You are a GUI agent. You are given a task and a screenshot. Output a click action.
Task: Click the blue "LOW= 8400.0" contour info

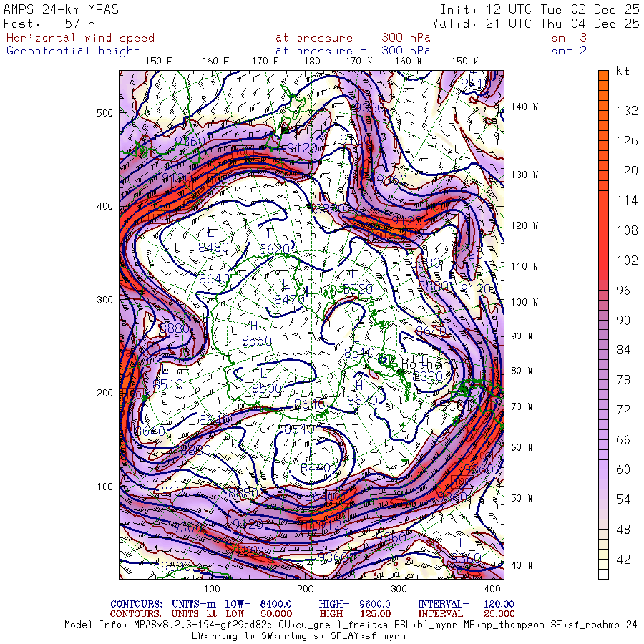258,604
